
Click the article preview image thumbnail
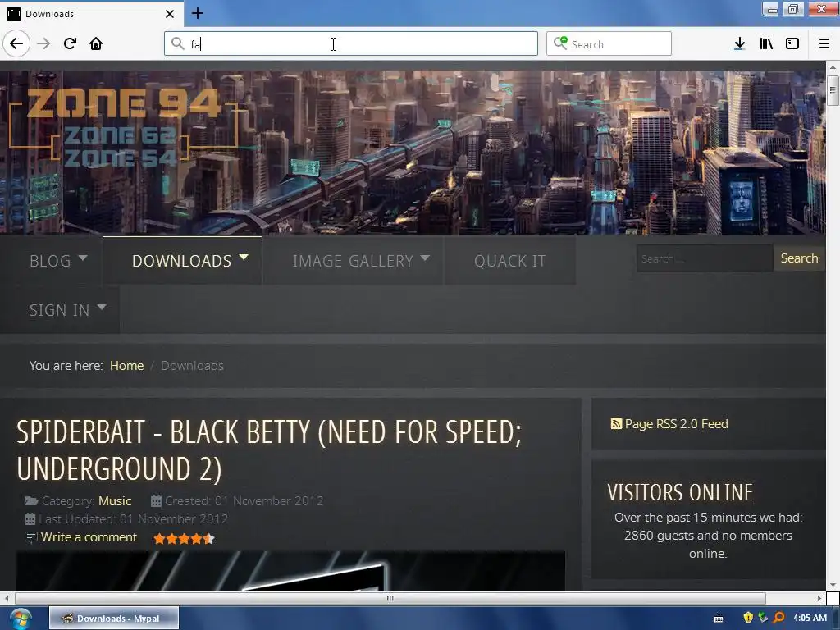[x=290, y=571]
